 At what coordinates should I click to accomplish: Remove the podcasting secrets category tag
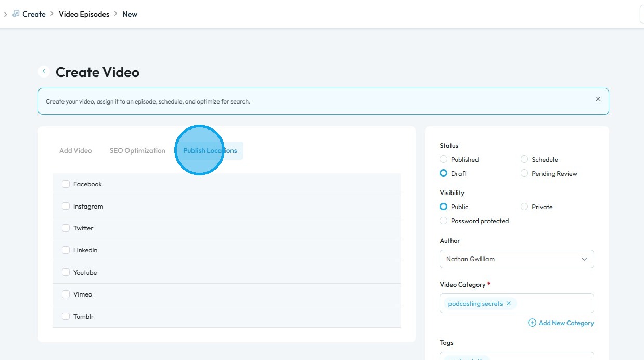click(x=509, y=303)
